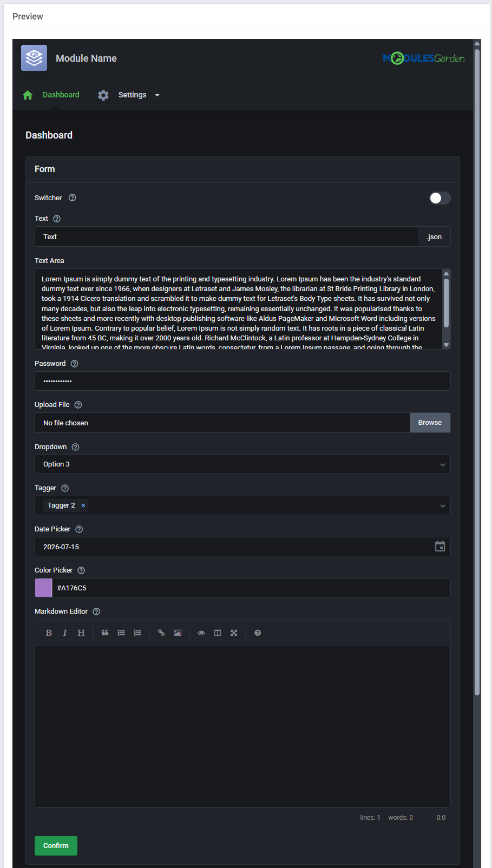Insert unordered list in Markdown editor
Viewport: 492px width, 868px height.
click(121, 633)
